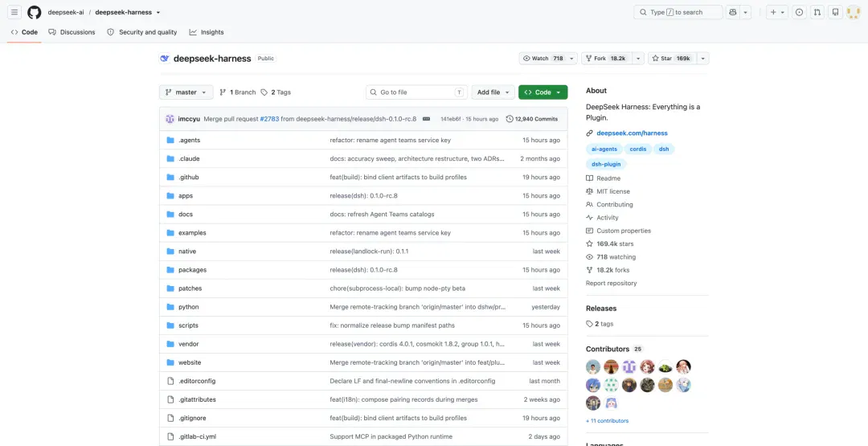Open the imccyu author avatar
Image resolution: width=868 pixels, height=446 pixels.
[x=170, y=119]
